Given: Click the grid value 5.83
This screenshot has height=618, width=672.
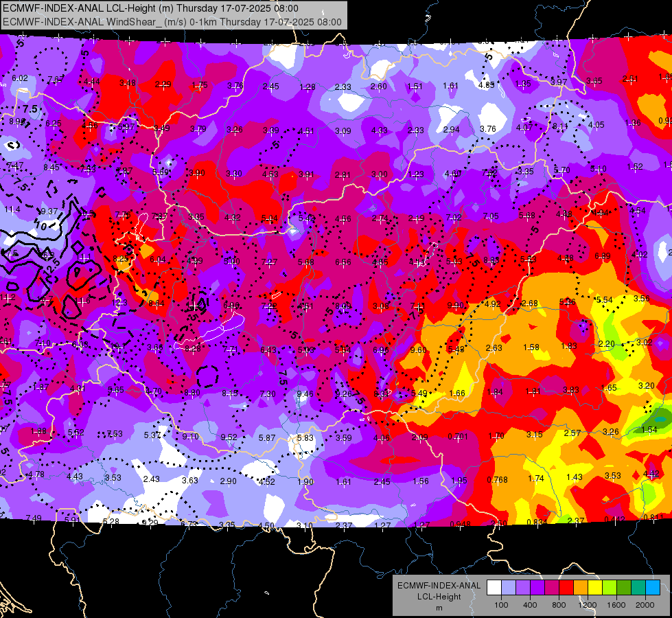Looking at the screenshot, I should 305,438.
